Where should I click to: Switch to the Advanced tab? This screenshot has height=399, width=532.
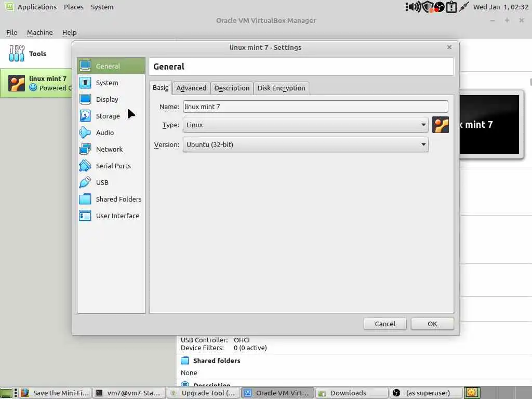pos(191,88)
